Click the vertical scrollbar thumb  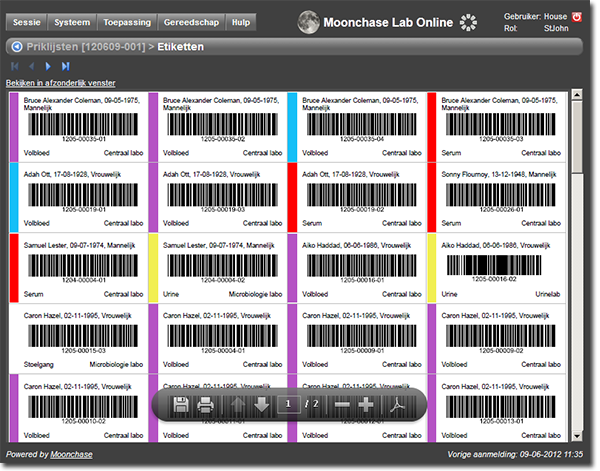click(x=577, y=137)
